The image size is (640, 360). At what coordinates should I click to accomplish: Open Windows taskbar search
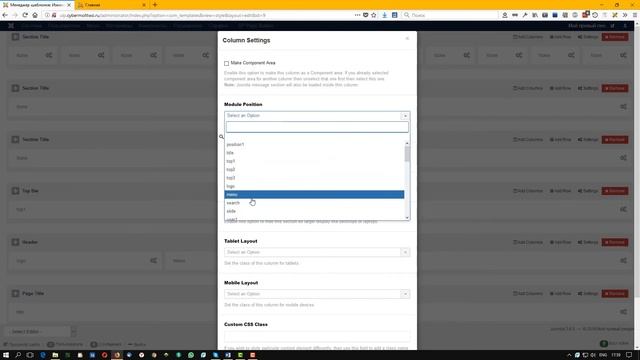(18, 355)
